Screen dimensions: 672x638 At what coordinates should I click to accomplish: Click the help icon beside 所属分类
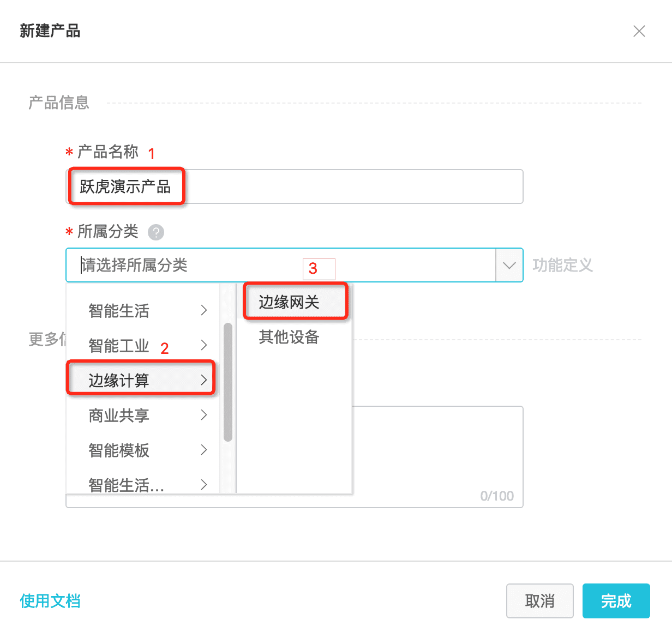tap(156, 232)
